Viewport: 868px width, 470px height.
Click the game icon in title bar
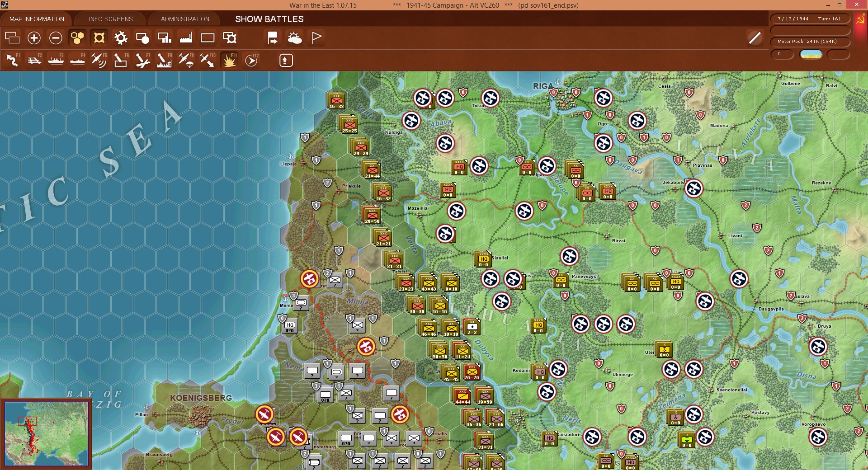(x=5, y=5)
